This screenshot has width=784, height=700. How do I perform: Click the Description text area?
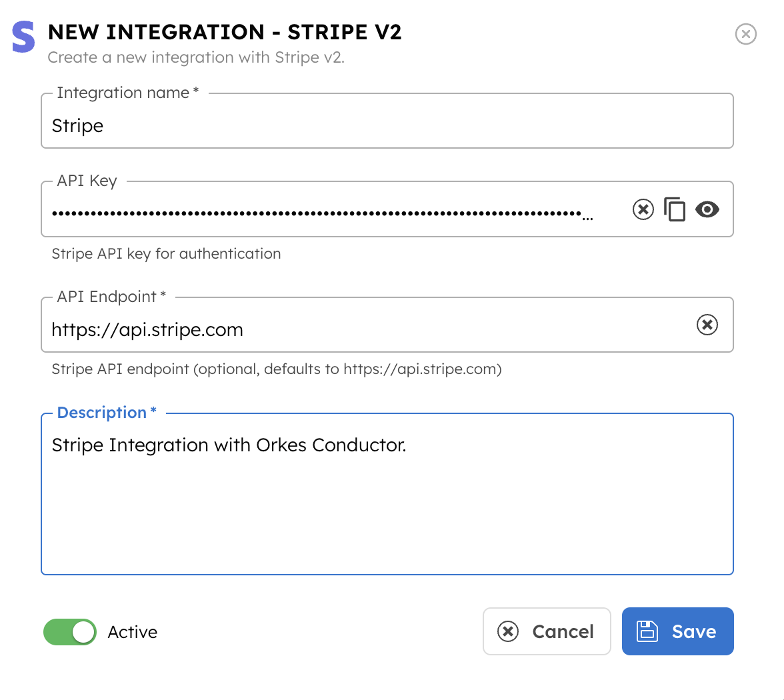[387, 494]
